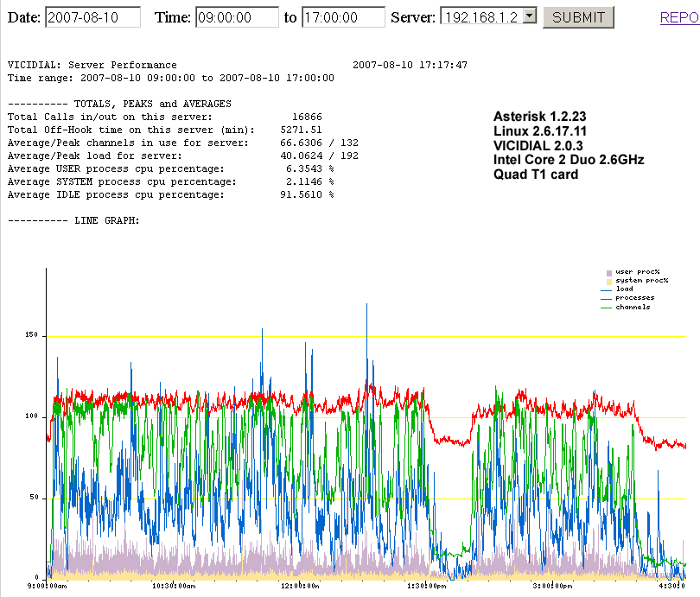Click the average load value 40.0624

tap(301, 156)
